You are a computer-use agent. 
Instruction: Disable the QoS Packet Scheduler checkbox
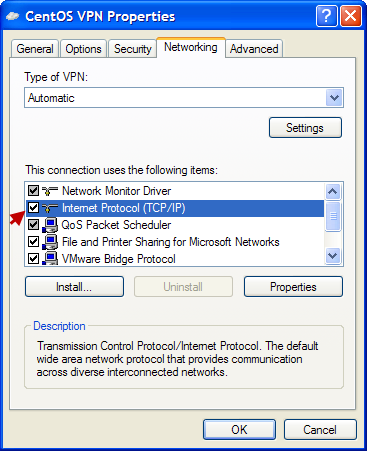pos(33,225)
